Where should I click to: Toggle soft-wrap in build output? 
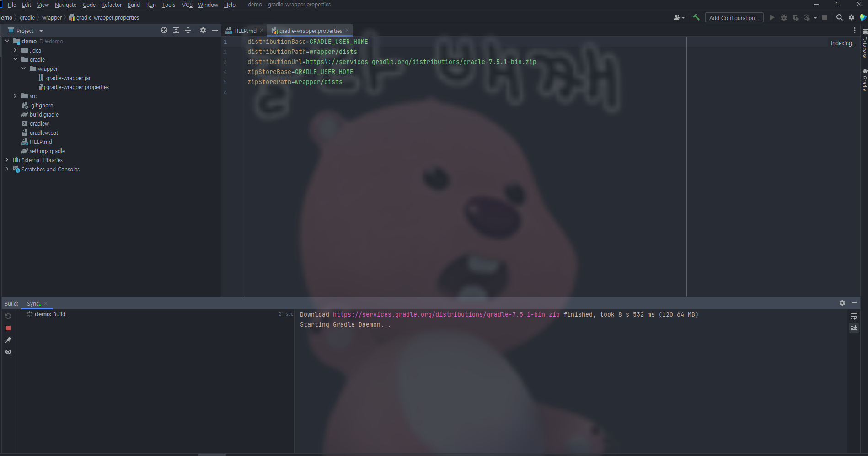tap(854, 316)
